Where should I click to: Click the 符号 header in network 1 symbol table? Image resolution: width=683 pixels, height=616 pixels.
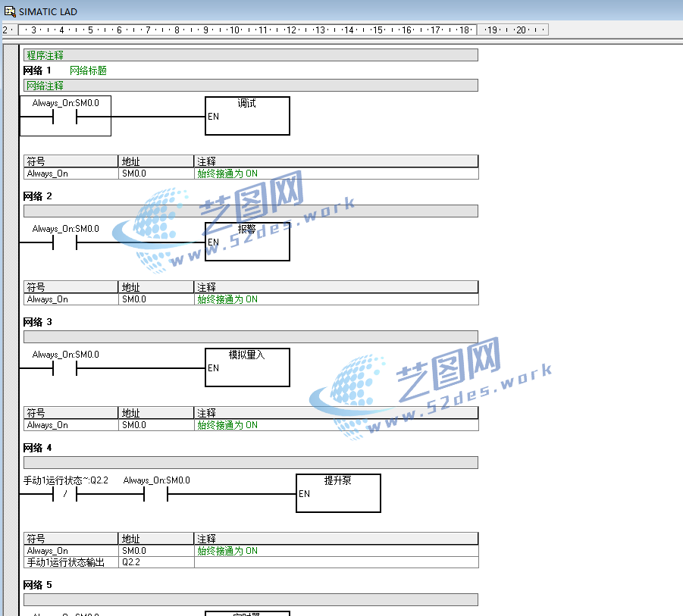pyautogui.click(x=70, y=161)
